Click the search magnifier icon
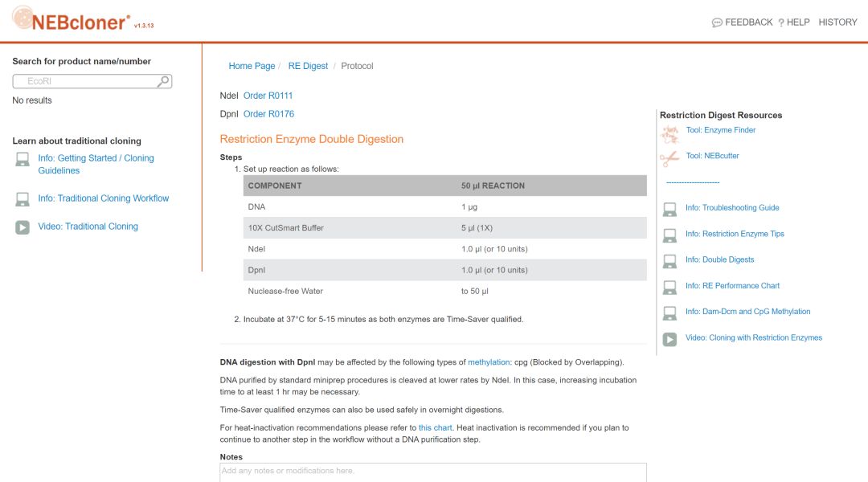Screen dimensions: 868x482 (162, 81)
